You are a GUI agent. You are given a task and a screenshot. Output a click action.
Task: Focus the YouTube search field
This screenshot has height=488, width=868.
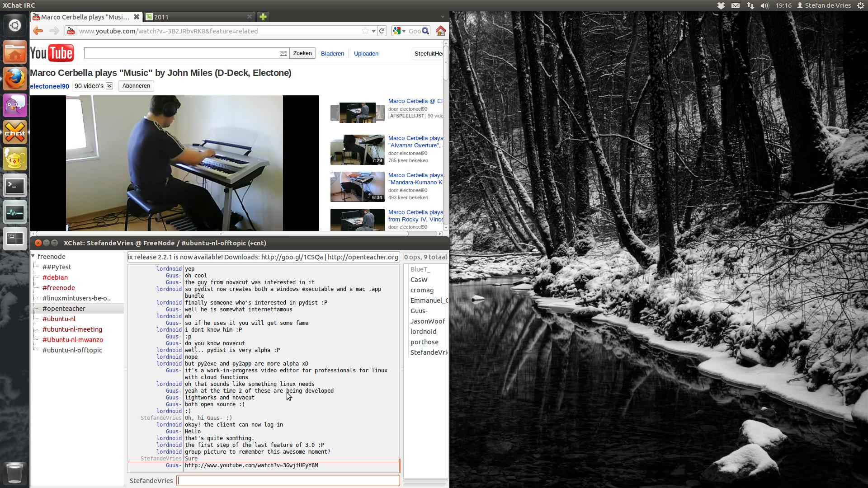pos(181,53)
